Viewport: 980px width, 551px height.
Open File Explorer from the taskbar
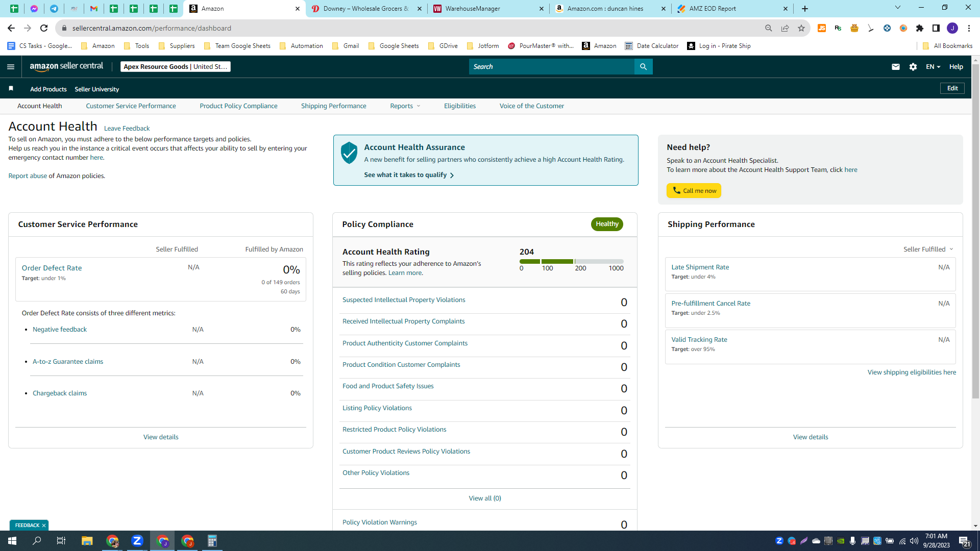click(87, 541)
